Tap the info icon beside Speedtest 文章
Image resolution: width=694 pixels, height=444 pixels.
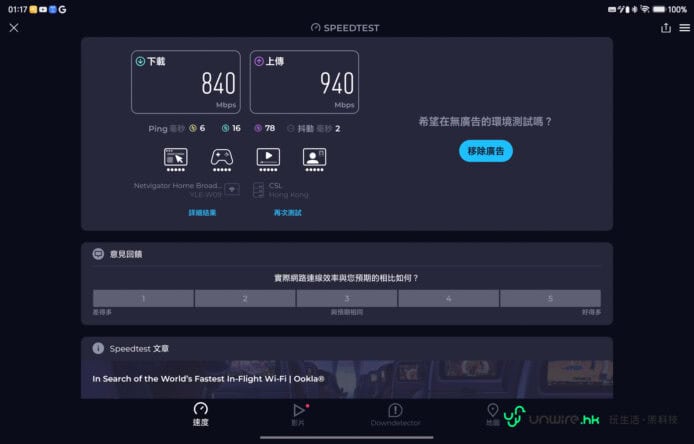coord(98,348)
